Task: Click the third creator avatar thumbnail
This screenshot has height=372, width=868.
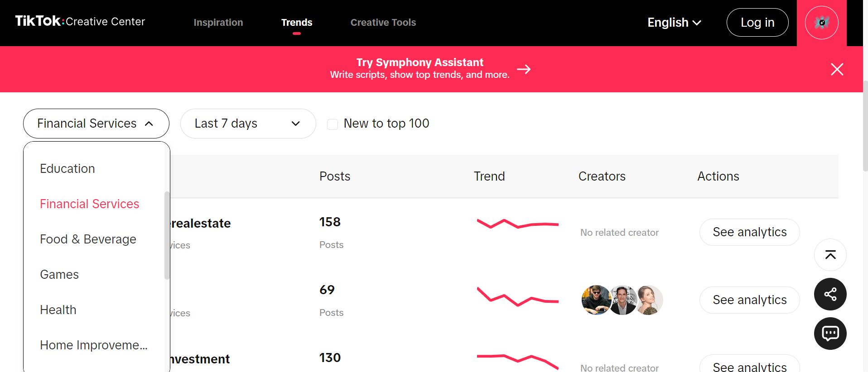Action: [x=650, y=300]
